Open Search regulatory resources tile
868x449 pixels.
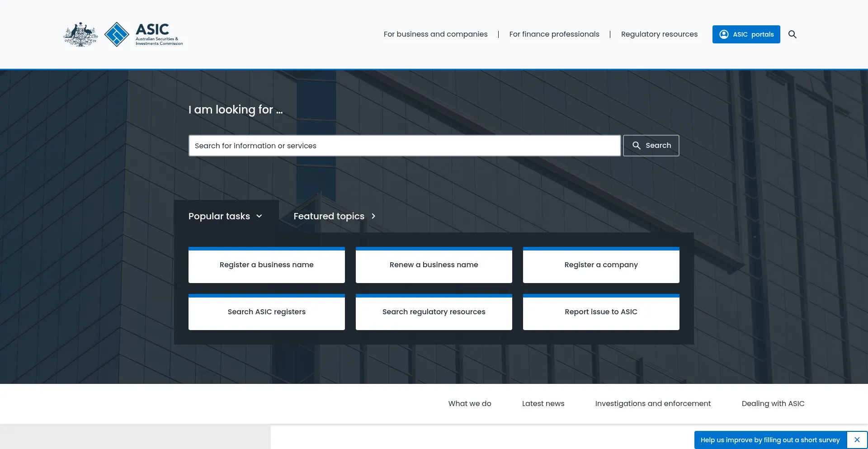coord(434,312)
